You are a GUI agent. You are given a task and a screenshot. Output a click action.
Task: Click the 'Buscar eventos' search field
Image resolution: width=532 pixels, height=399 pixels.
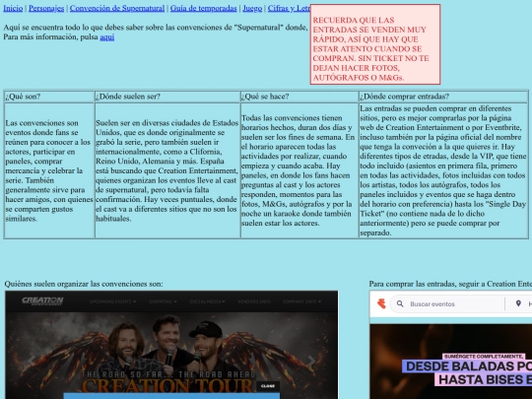pyautogui.click(x=447, y=304)
